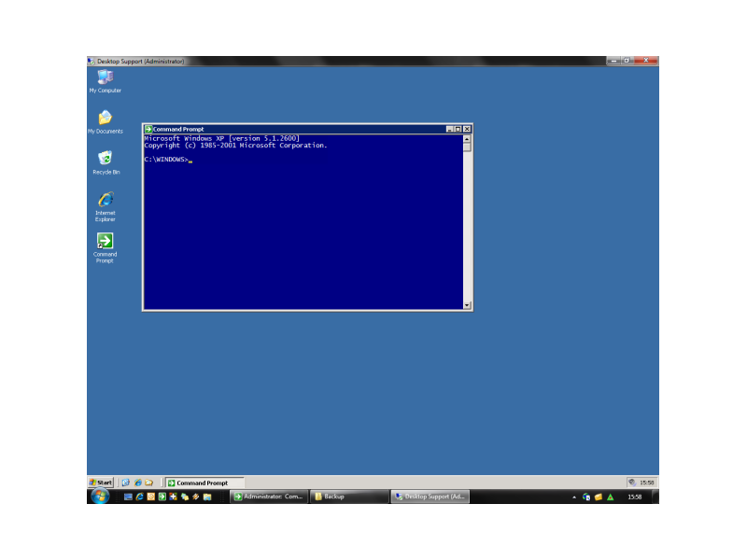The height and width of the screenshot is (560, 747).
Task: Launch the Command Prompt desktop shortcut
Action: (105, 243)
